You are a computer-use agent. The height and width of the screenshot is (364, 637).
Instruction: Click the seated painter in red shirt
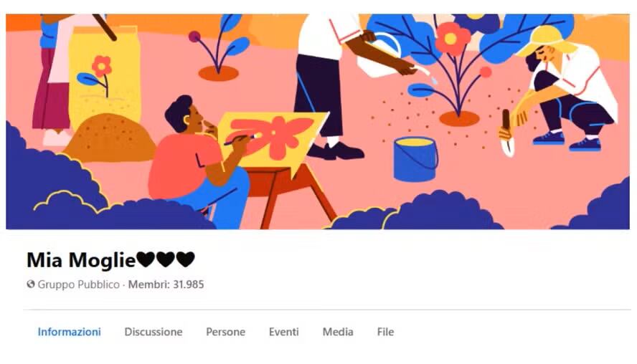click(x=199, y=161)
